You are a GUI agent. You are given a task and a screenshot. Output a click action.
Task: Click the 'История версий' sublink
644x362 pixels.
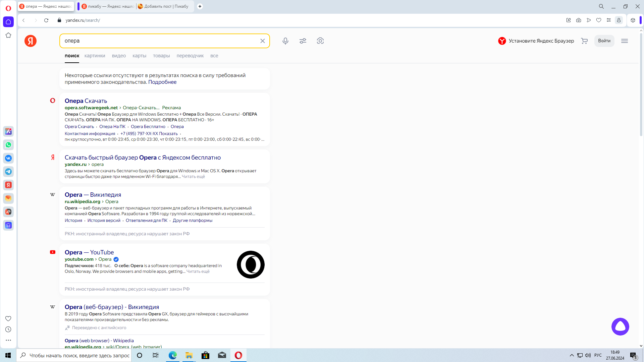click(x=104, y=221)
